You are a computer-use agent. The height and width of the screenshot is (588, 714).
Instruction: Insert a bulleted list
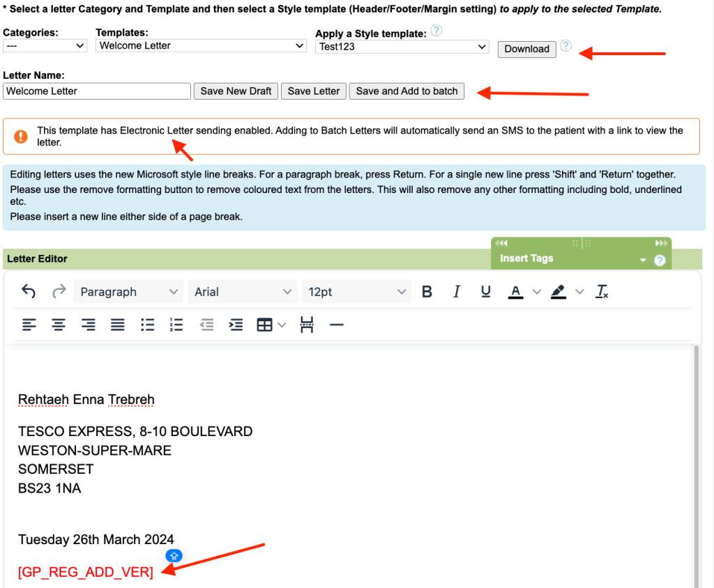click(147, 325)
